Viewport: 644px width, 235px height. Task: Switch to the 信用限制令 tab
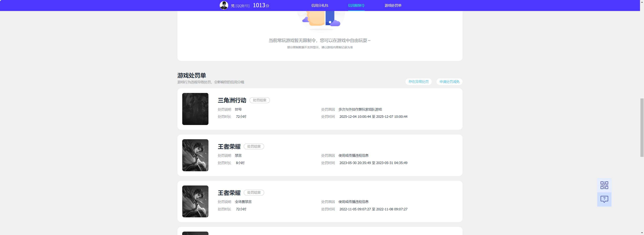356,6
